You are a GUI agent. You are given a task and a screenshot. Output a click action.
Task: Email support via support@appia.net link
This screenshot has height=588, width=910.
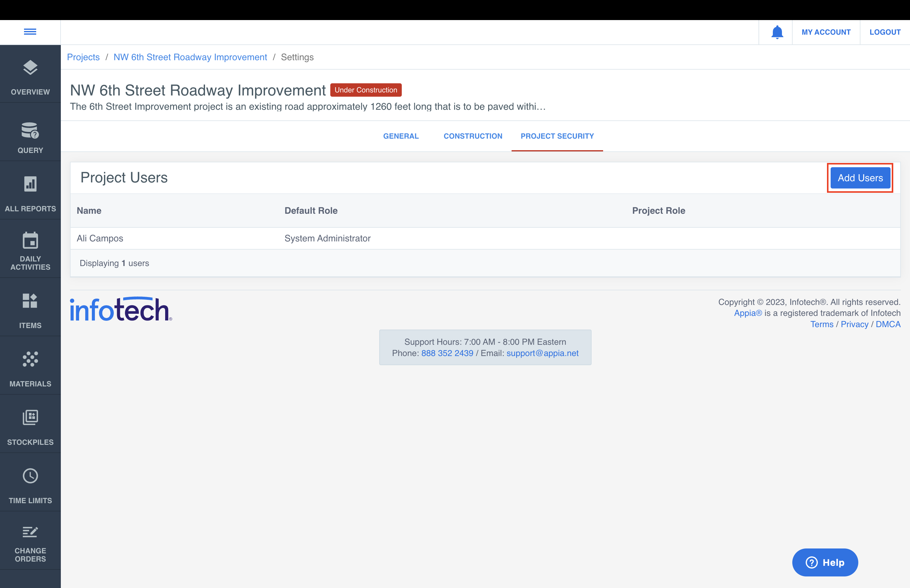pyautogui.click(x=542, y=353)
